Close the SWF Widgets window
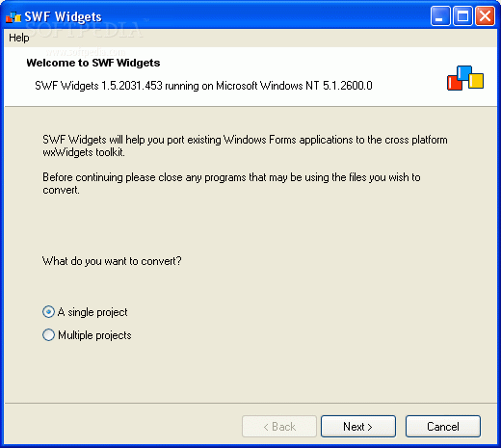 [485, 15]
